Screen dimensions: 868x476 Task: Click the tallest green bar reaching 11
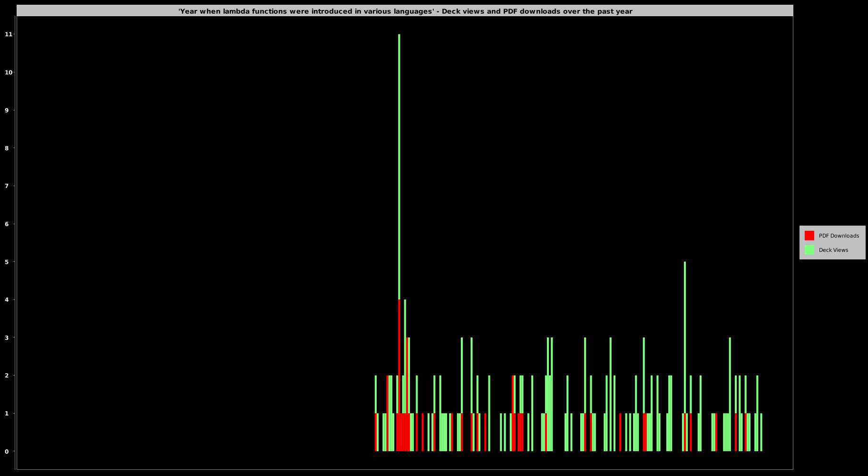[399, 167]
